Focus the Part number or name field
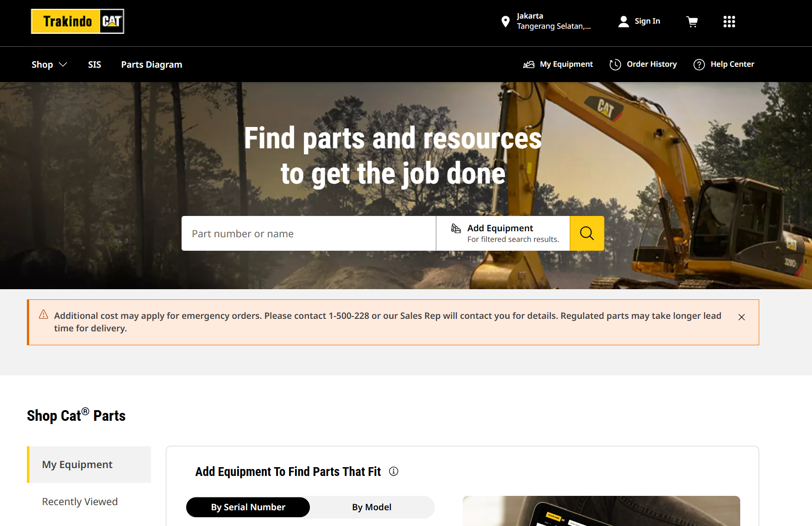The image size is (812, 526). coord(308,234)
